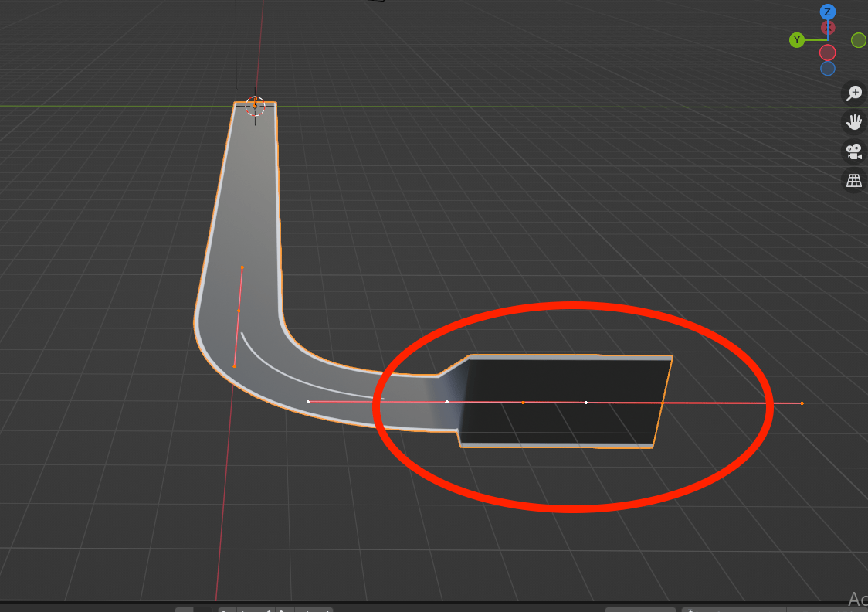Image resolution: width=868 pixels, height=612 pixels.
Task: Click the Y axis ball on navigation gizmo
Action: (797, 39)
